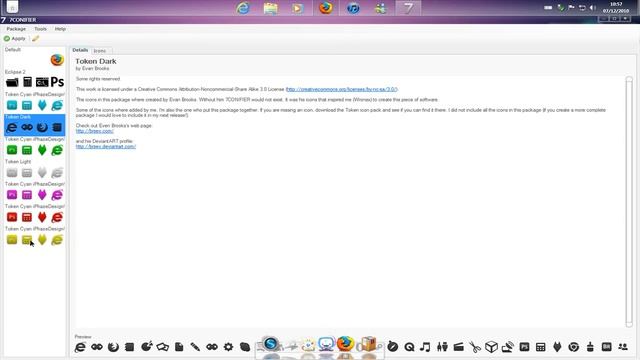This screenshot has width=640, height=360.
Task: Click the black calculator icon in Eclipse 2
Action: pyautogui.click(x=27, y=82)
